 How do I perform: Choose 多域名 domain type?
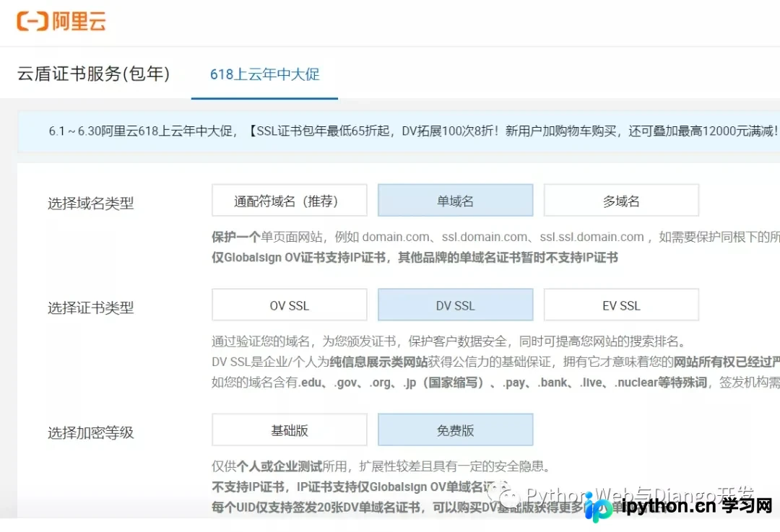coord(621,201)
